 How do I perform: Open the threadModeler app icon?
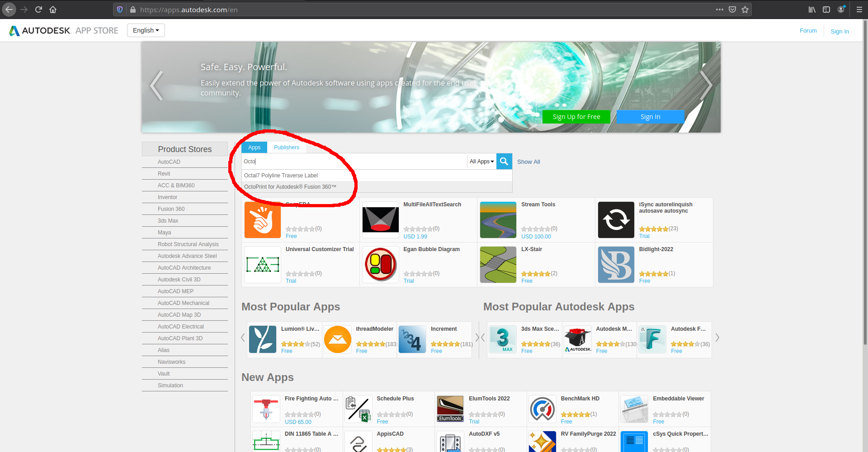338,339
